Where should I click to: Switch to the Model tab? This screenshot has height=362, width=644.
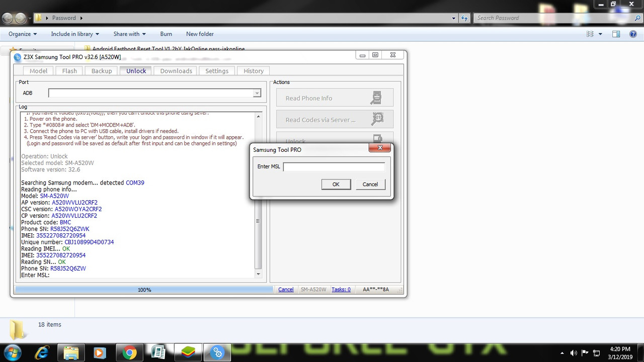38,71
